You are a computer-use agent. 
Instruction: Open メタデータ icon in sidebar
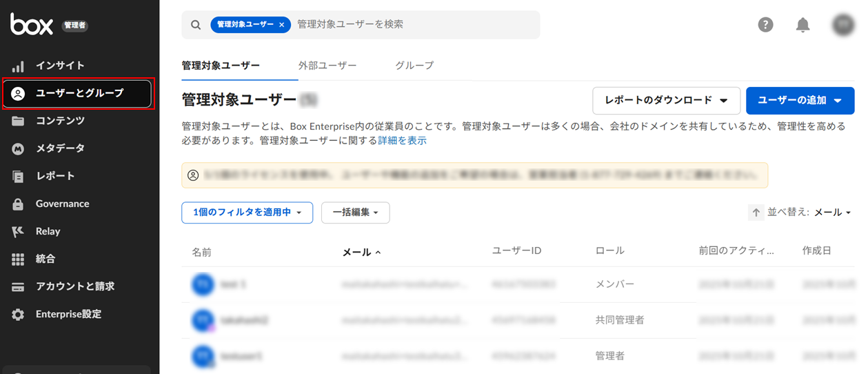click(x=19, y=149)
